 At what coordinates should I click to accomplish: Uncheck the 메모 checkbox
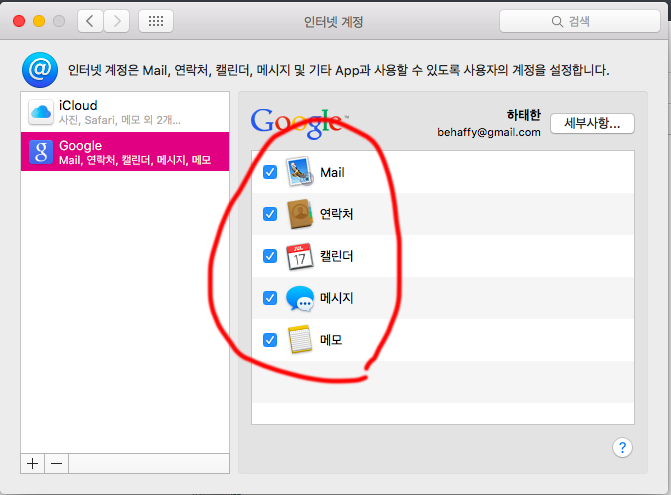coord(270,340)
